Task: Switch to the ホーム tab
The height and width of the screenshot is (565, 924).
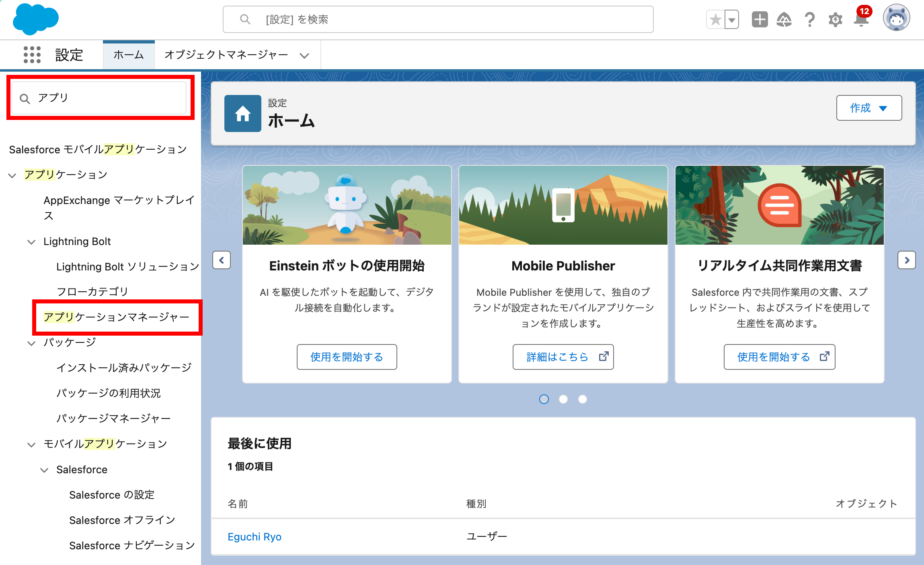Action: 129,55
